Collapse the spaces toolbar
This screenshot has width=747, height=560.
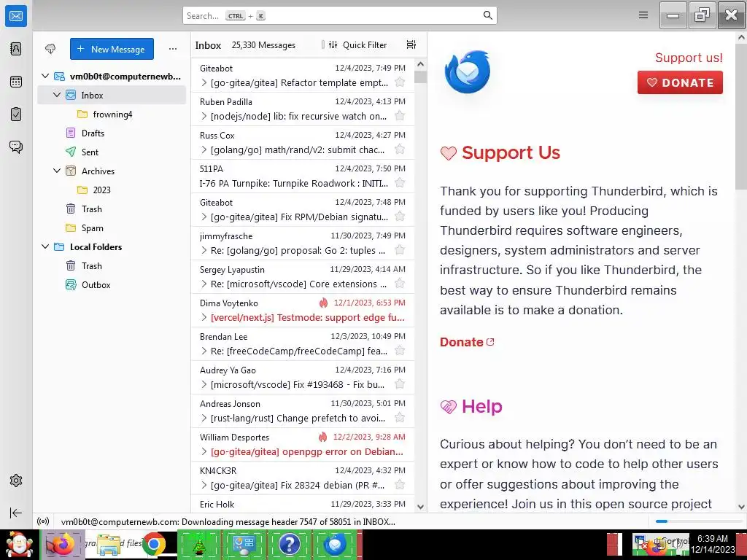point(16,513)
